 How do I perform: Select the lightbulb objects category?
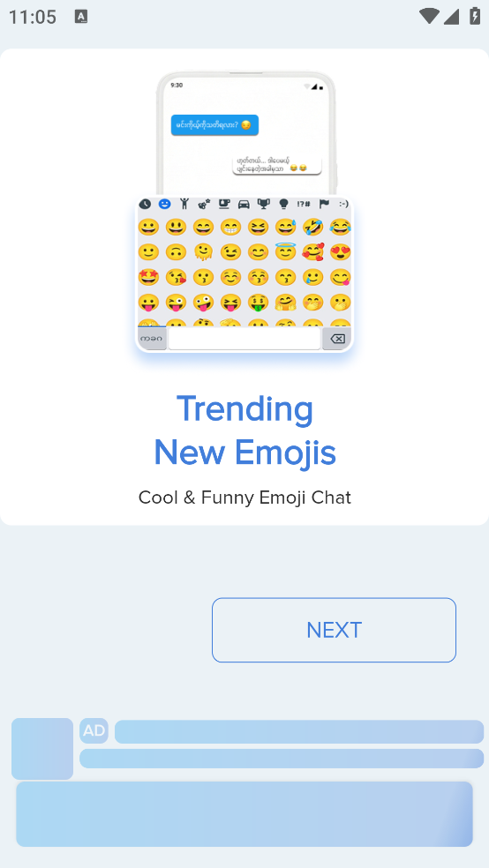coord(283,204)
